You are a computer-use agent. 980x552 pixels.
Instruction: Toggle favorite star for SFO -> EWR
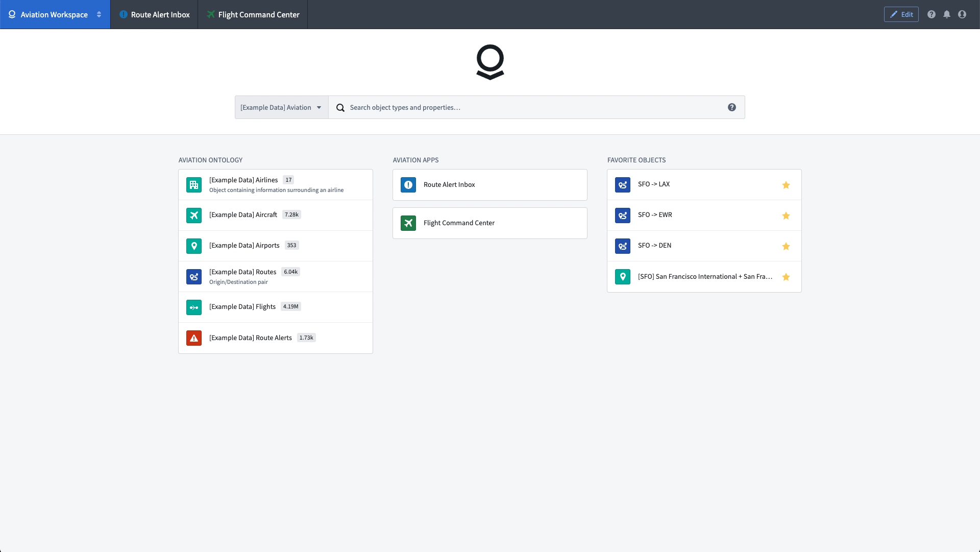pyautogui.click(x=786, y=215)
